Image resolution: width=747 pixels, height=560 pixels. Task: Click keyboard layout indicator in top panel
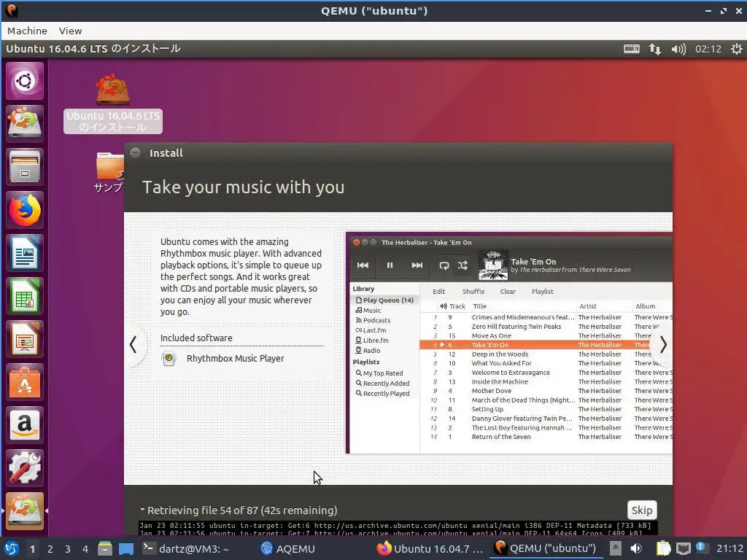click(632, 49)
